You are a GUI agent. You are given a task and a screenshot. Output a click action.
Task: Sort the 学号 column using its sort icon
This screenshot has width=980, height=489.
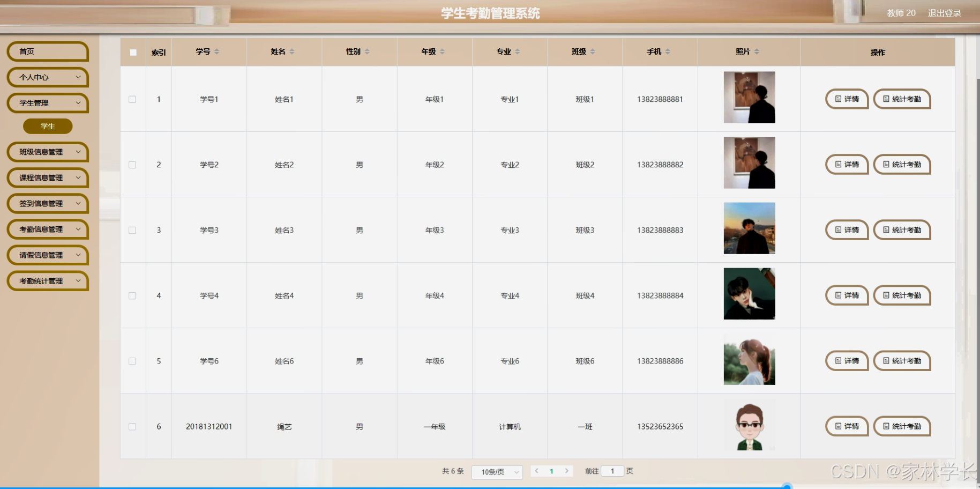pos(217,51)
